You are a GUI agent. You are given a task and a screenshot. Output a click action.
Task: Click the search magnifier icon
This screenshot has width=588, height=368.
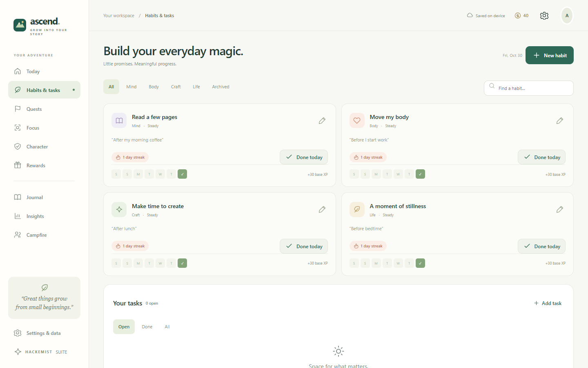[x=492, y=86]
